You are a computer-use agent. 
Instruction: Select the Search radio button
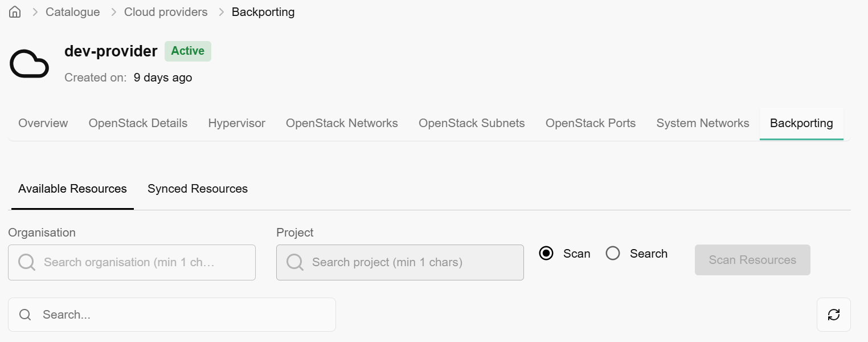click(x=613, y=254)
